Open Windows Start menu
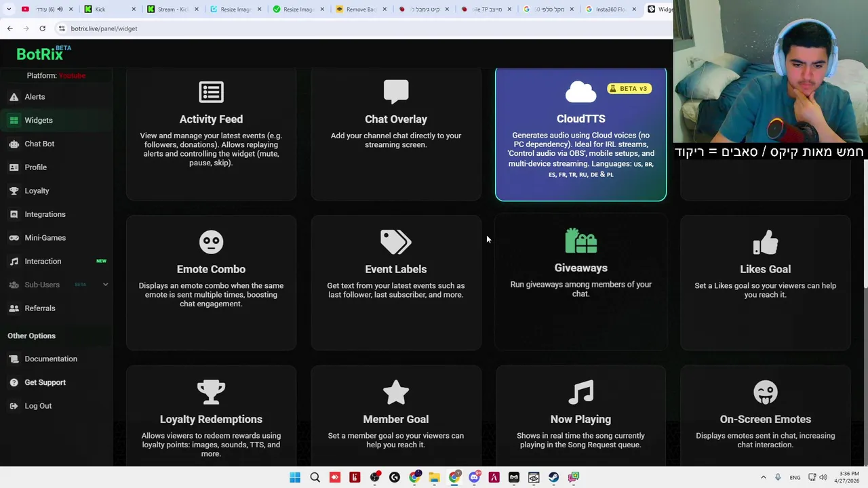The width and height of the screenshot is (868, 488). (295, 477)
